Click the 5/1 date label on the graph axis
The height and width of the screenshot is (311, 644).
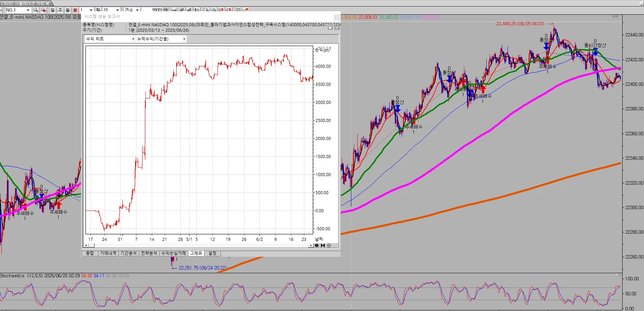pos(189,240)
